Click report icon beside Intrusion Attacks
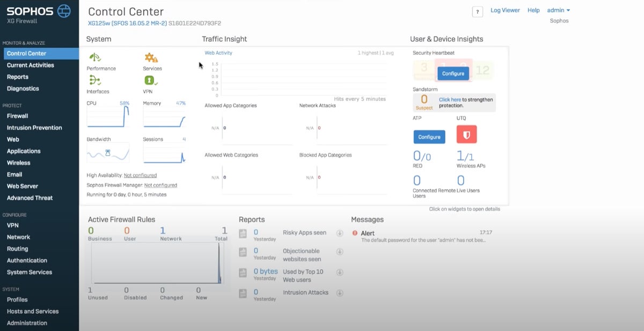Image resolution: width=644 pixels, height=331 pixels. coord(243,293)
